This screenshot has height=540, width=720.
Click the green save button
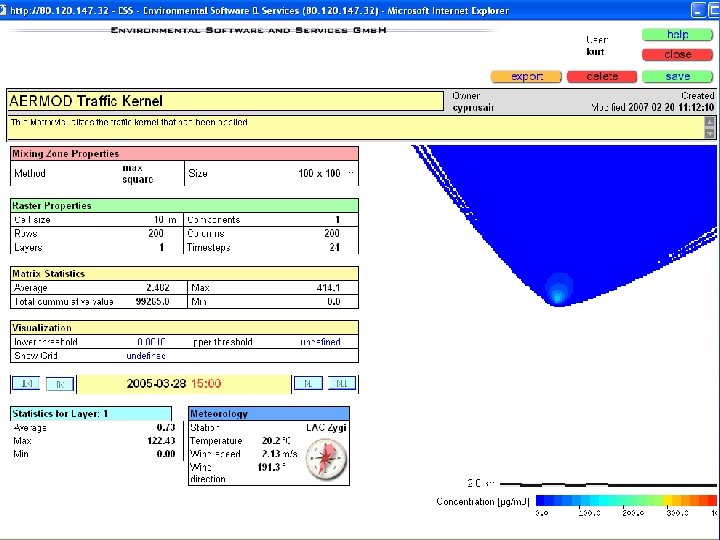[x=677, y=77]
